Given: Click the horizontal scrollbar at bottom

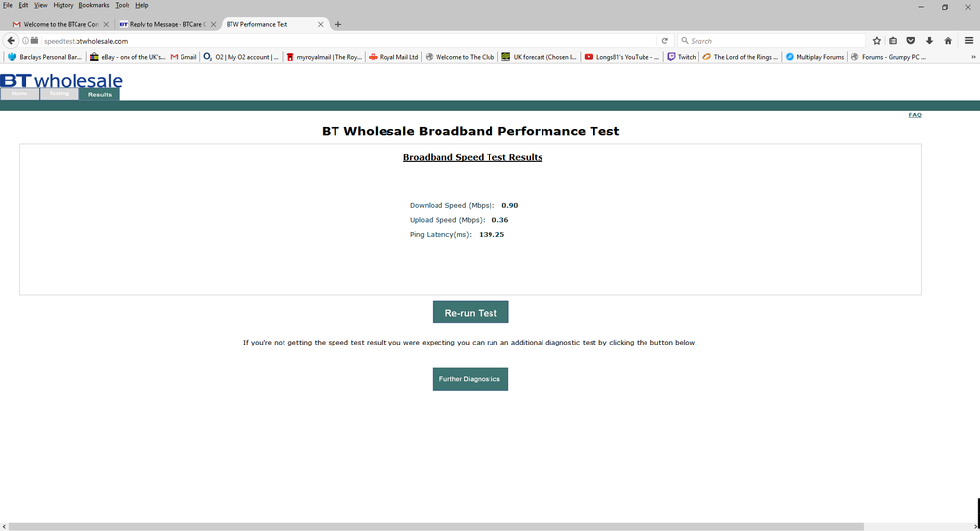Looking at the screenshot, I should [436, 527].
